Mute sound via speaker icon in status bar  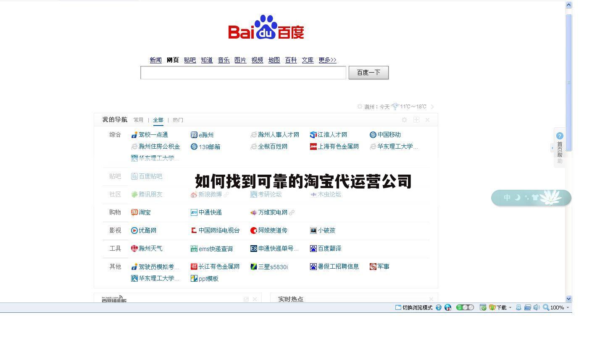click(x=537, y=307)
